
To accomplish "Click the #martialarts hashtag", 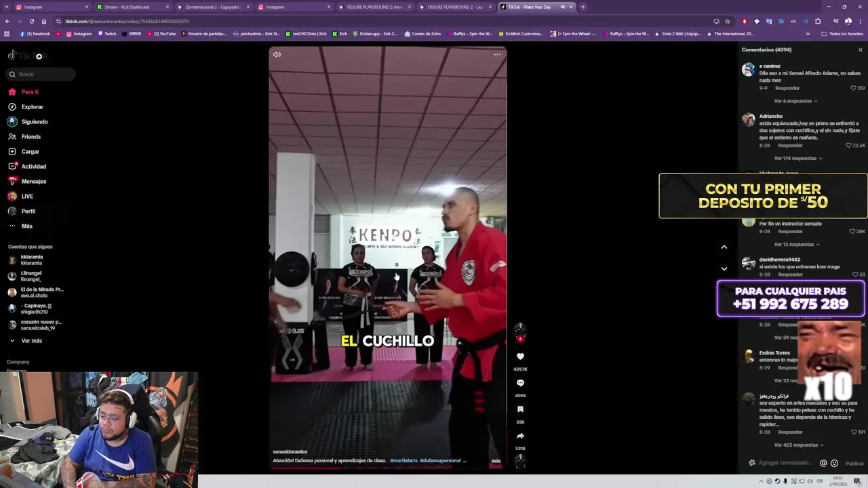I will click(403, 461).
